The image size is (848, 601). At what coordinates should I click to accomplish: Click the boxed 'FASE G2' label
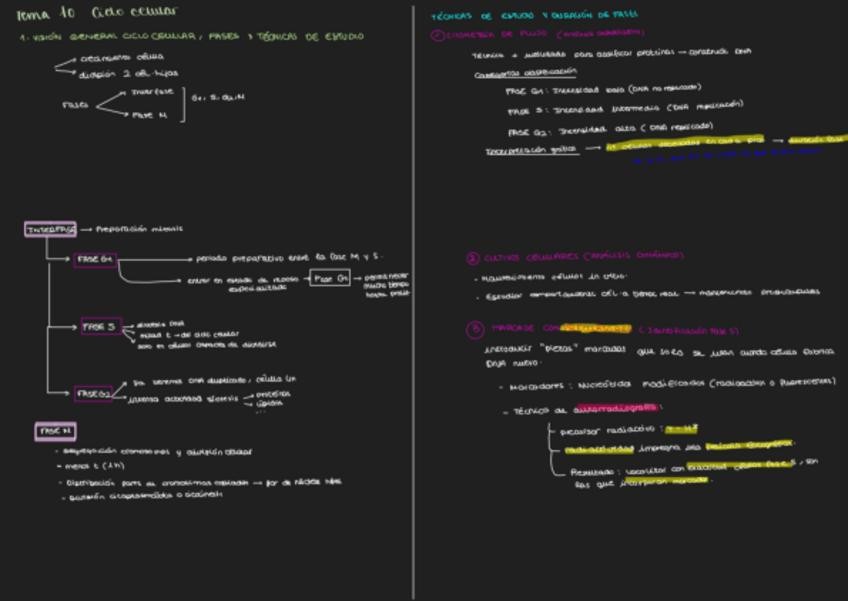point(93,394)
